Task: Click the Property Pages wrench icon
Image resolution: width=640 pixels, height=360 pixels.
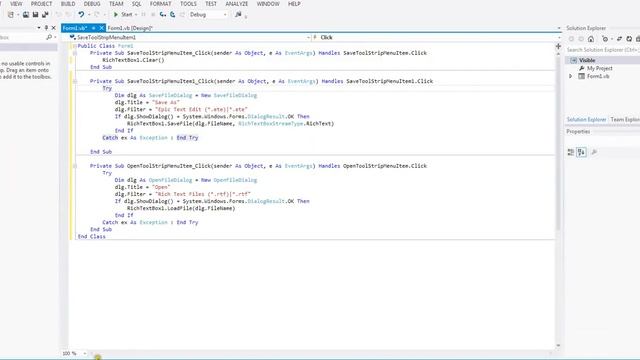Action: (x=594, y=152)
